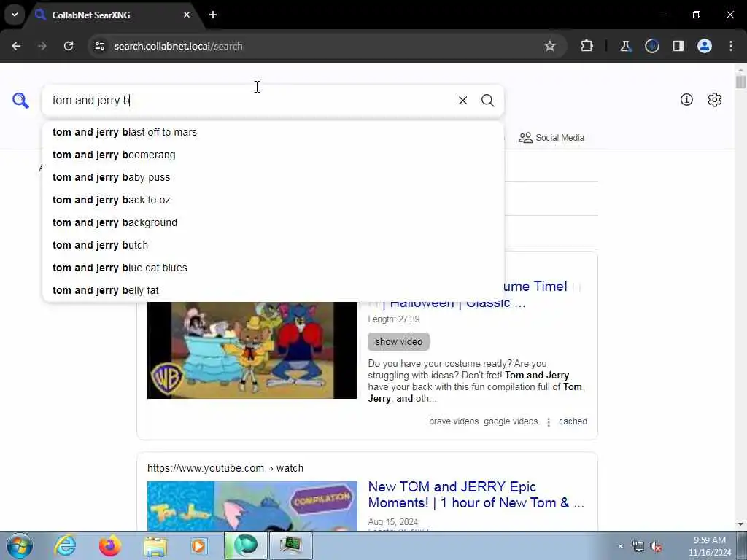Toggle the browser side panel
Image resolution: width=747 pixels, height=560 pixels.
point(678,46)
